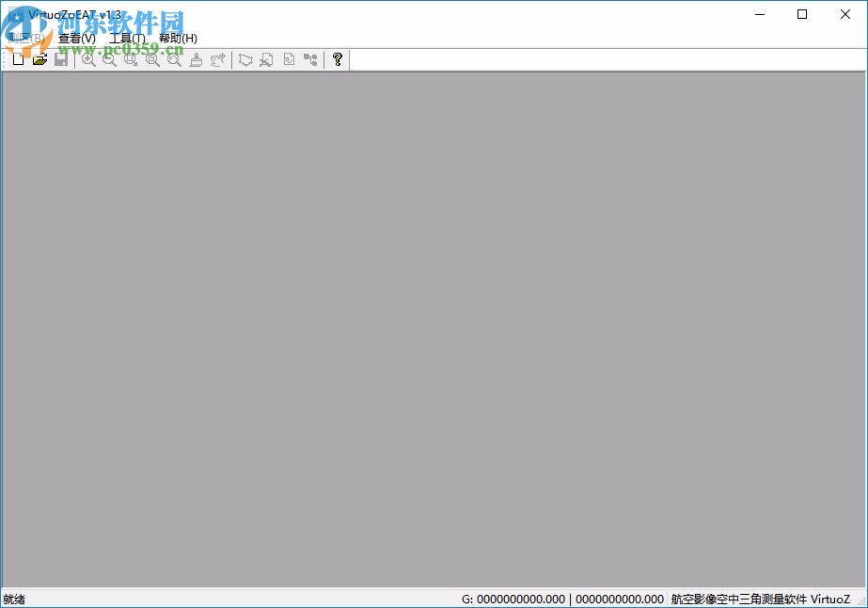The image size is (868, 608).
Task: Select the Fit View magnifier icon
Action: point(174,58)
